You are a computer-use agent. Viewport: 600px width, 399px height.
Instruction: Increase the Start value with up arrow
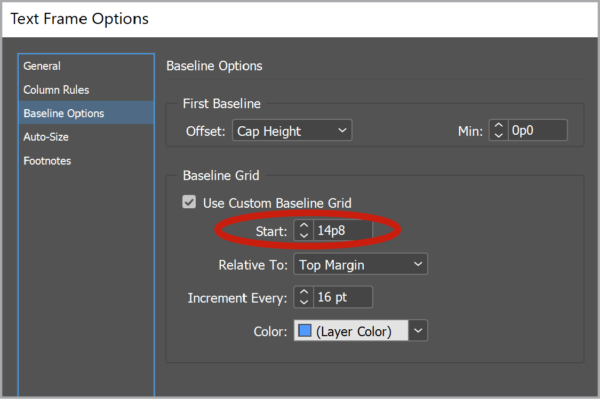coord(304,225)
